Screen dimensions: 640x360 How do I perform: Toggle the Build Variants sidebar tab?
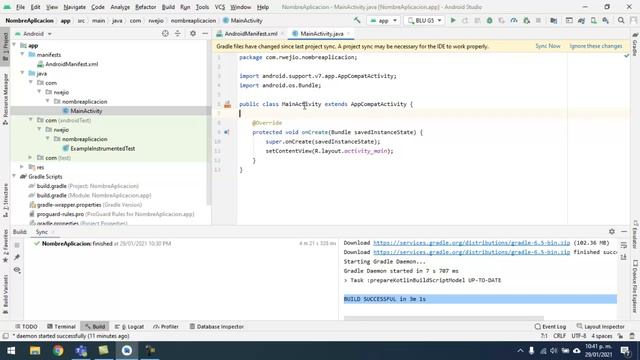click(5, 294)
